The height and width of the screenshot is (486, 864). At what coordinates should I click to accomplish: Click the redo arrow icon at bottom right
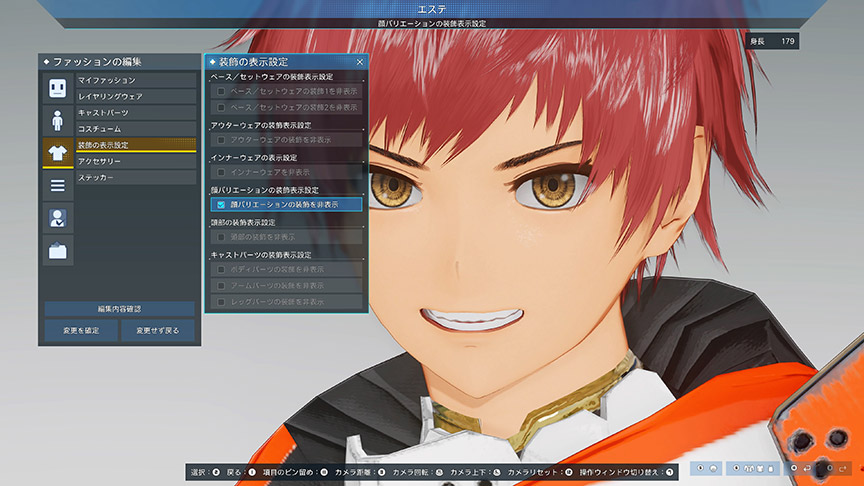(x=843, y=468)
